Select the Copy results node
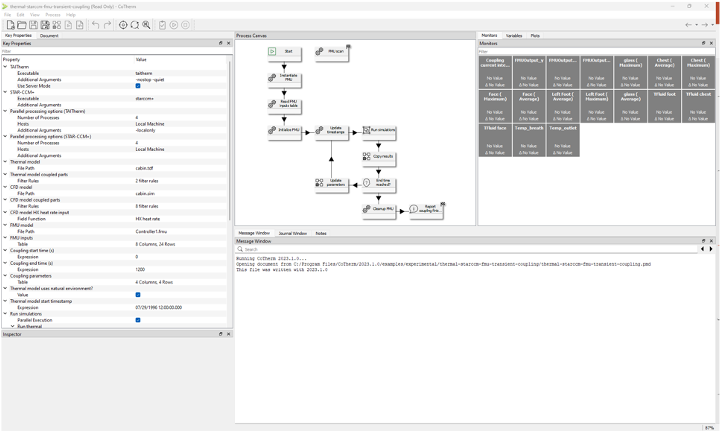 click(x=379, y=157)
